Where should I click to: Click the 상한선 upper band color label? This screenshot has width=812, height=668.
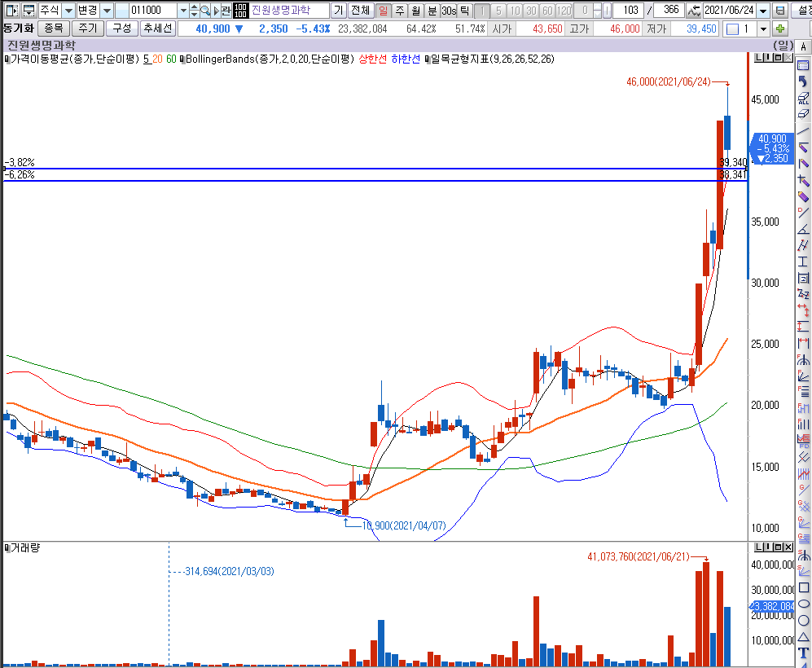click(372, 59)
